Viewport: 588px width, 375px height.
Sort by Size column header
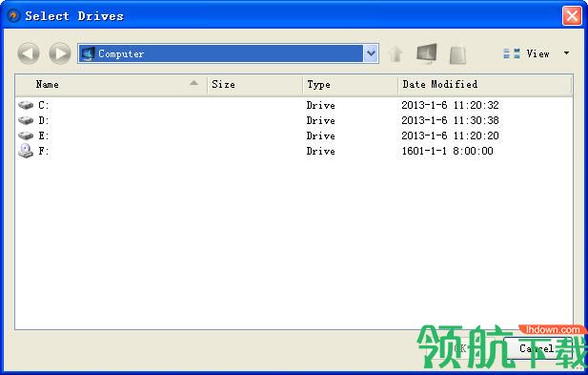(x=255, y=85)
